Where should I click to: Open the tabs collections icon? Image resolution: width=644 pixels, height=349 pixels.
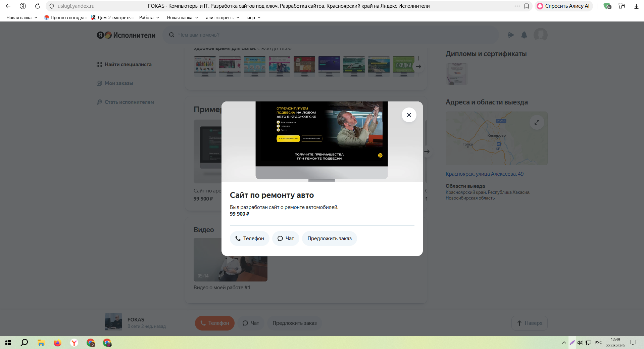point(622,6)
